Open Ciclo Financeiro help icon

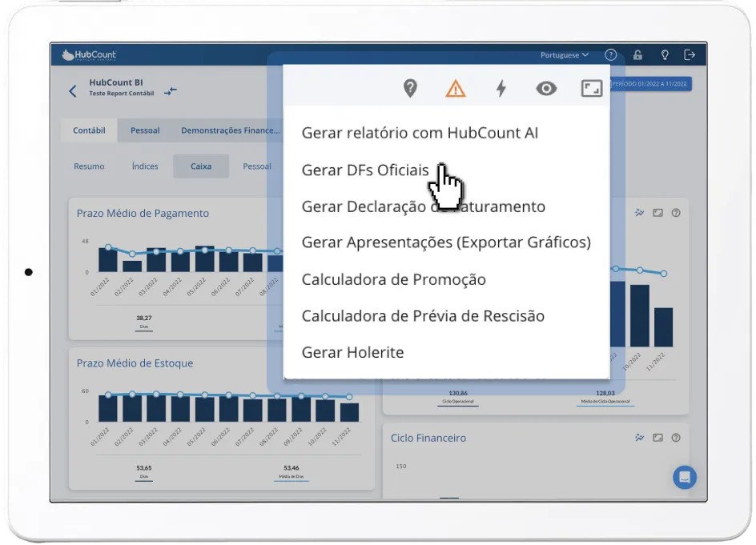tap(676, 438)
